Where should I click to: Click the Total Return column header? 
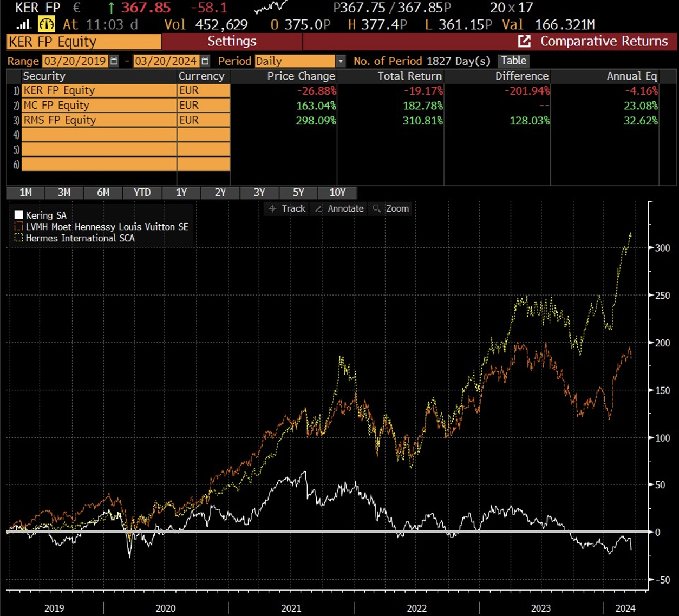(410, 76)
